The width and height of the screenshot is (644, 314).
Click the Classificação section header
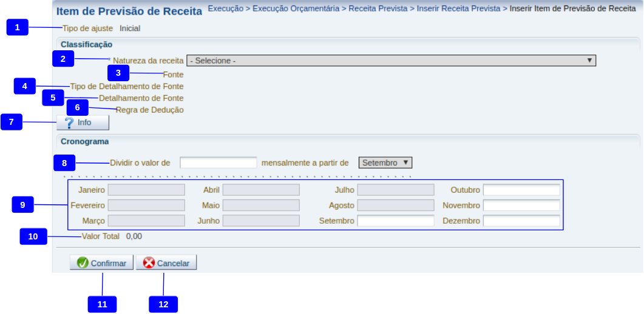[86, 44]
